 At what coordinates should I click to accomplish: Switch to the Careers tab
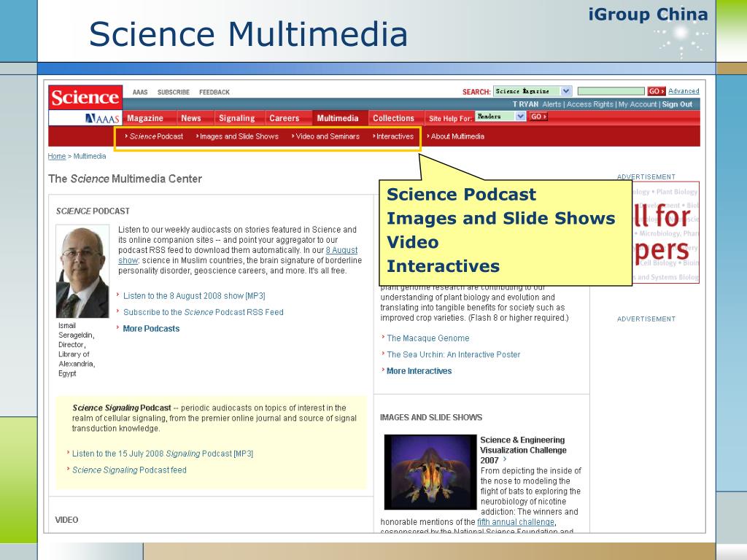(285, 118)
